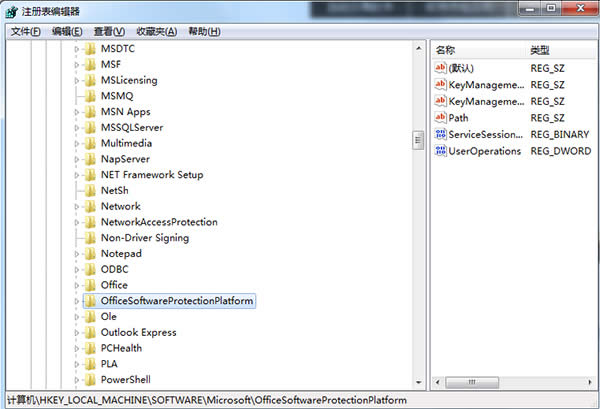This screenshot has width=600, height=409.
Task: Click the binary icon for ServiceSession entry
Action: click(441, 134)
